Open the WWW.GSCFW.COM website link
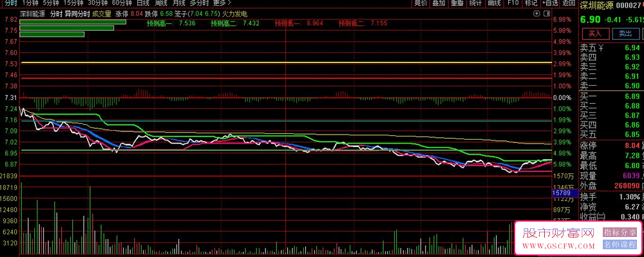 558,246
